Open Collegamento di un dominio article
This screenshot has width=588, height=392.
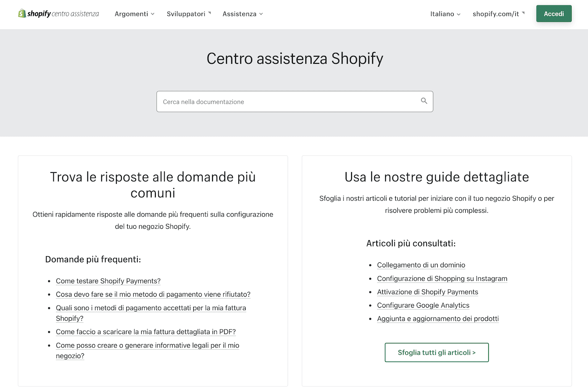coord(421,265)
